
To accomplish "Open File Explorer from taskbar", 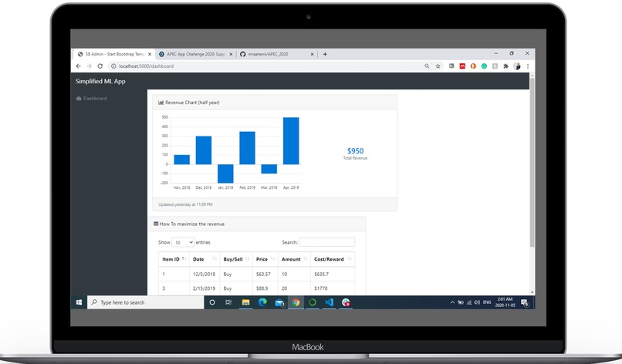I will click(x=245, y=302).
